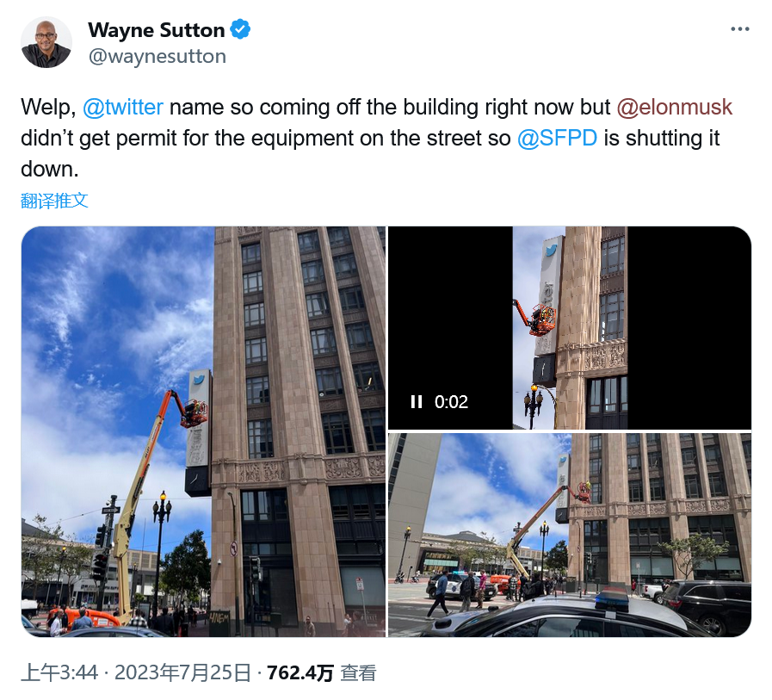The height and width of the screenshot is (700, 772).
Task: Click the 查看 views label
Action: point(358,672)
